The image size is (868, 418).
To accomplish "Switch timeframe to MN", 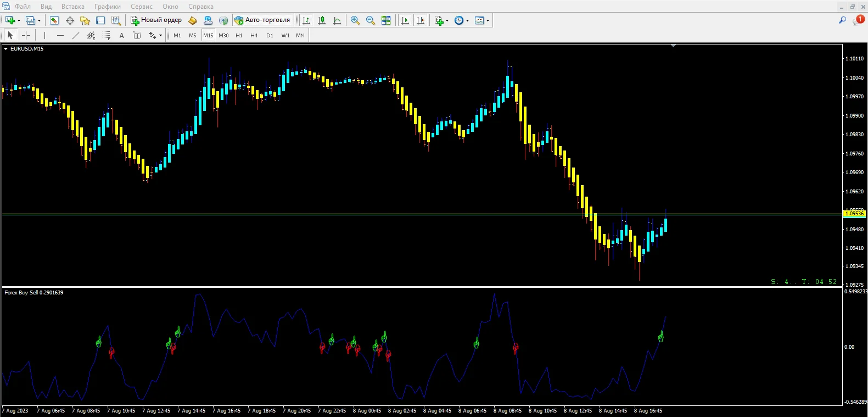I will pos(300,35).
